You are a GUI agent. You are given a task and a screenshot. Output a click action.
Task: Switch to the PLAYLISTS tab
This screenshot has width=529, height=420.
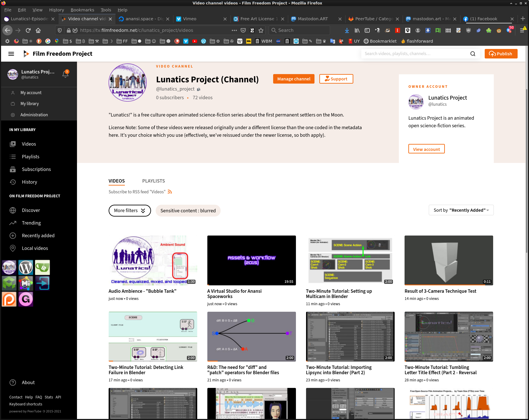(x=153, y=181)
